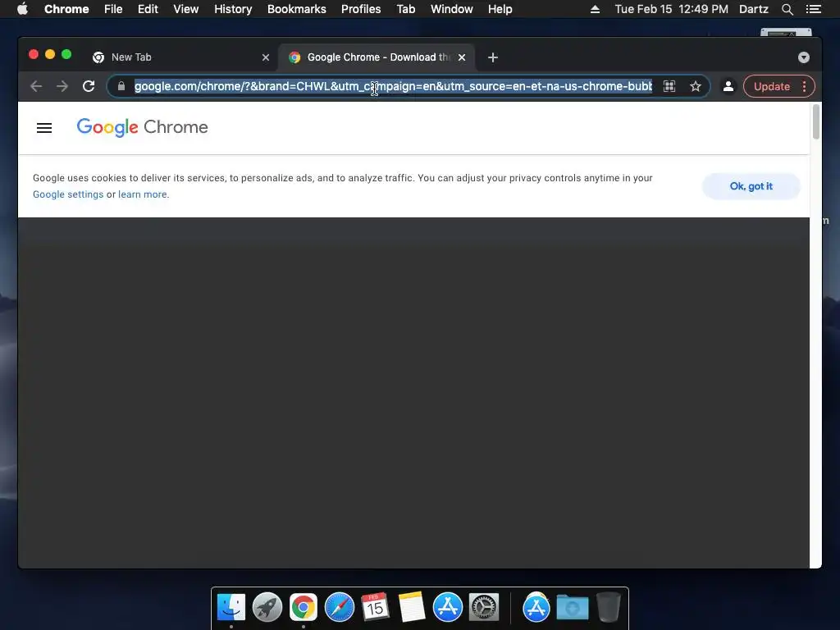Click the Update button
This screenshot has width=840, height=630.
click(771, 86)
